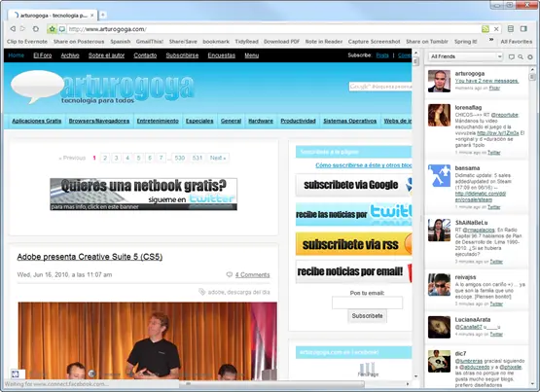The image size is (540, 392).
Task: Click the sidebar scrollbar up arrow
Action: pos(532,69)
